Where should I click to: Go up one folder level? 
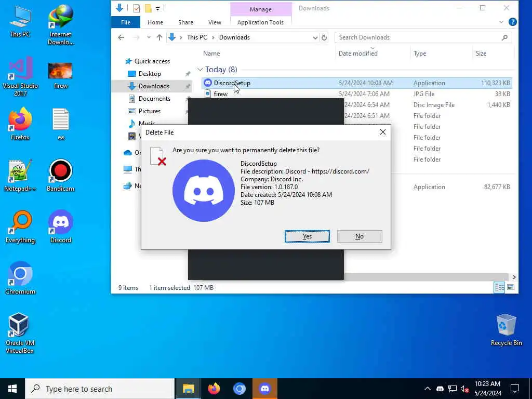pyautogui.click(x=159, y=37)
